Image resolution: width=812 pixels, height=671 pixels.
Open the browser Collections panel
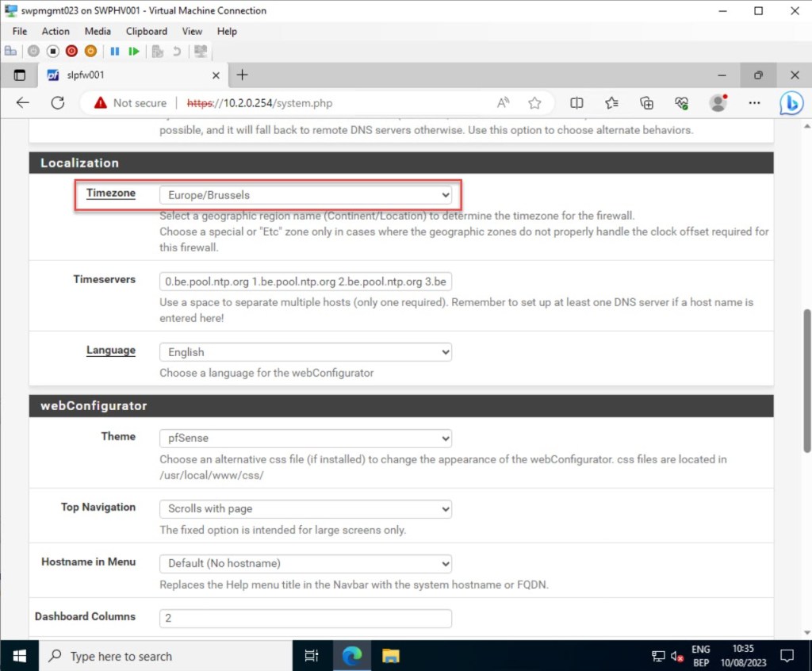(x=646, y=103)
